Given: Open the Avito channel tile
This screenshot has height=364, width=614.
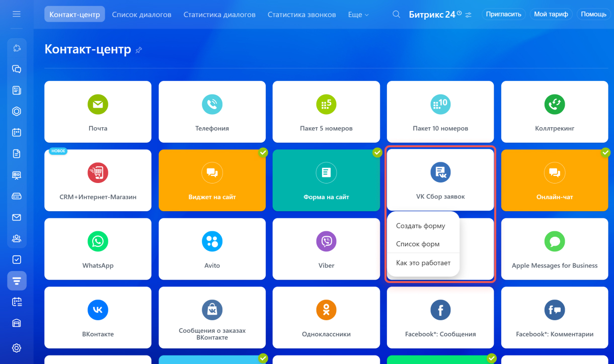Looking at the screenshot, I should pos(212,249).
